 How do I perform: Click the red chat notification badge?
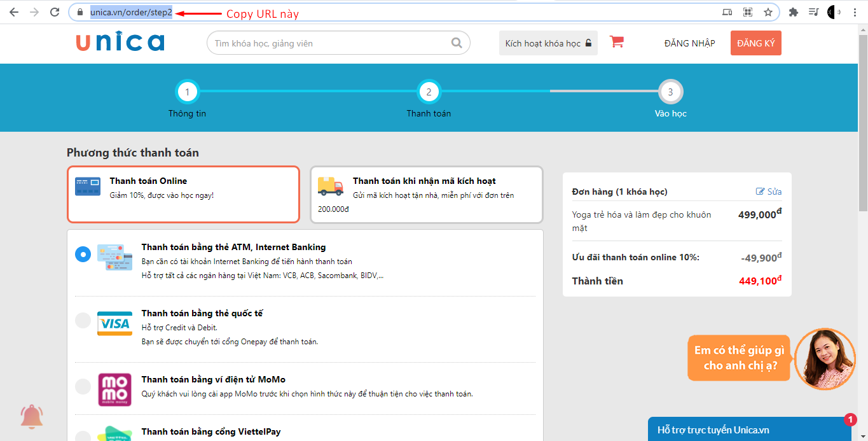coord(850,419)
